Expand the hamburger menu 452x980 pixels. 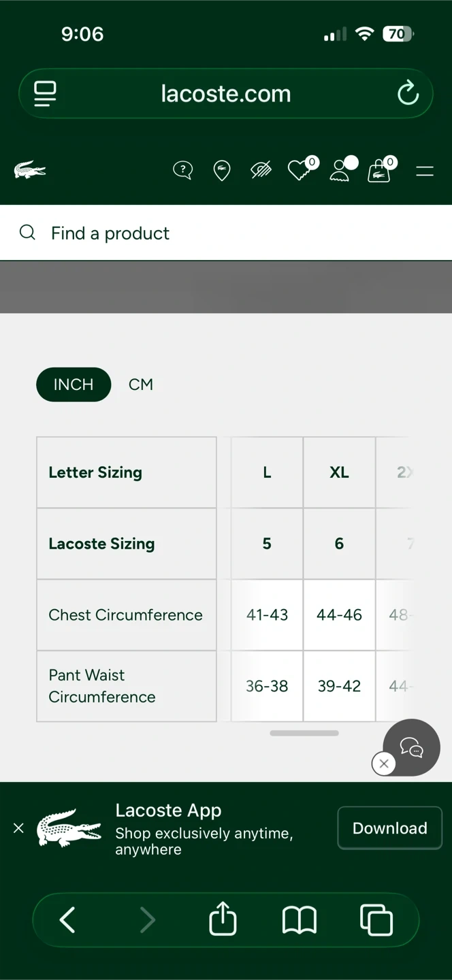pyautogui.click(x=425, y=171)
